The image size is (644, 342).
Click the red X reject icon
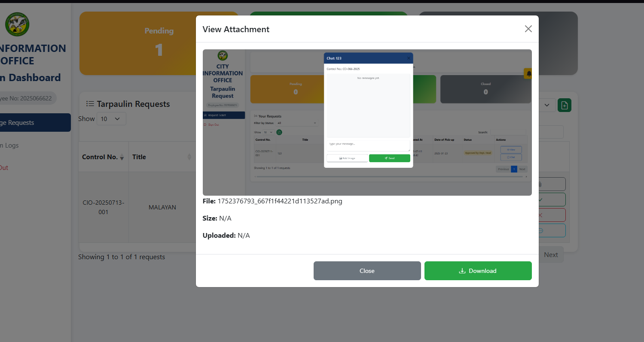coord(552,215)
